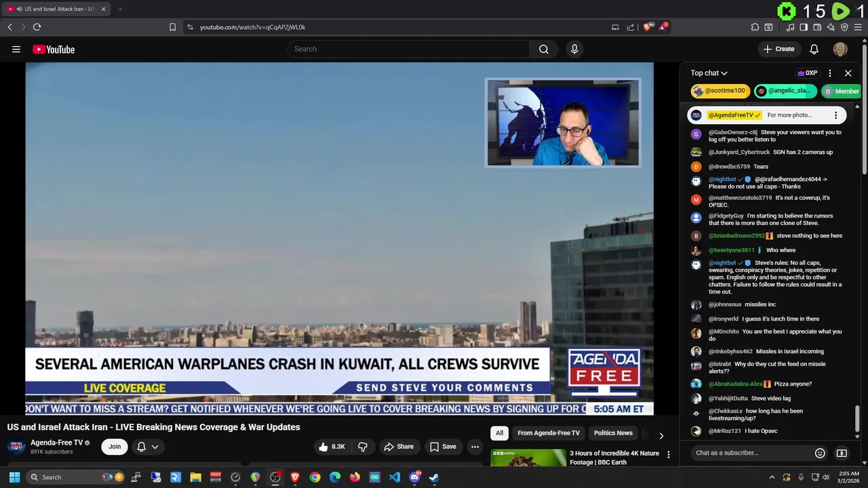Click the magnifier search button
This screenshot has height=488, width=868.
click(x=544, y=49)
